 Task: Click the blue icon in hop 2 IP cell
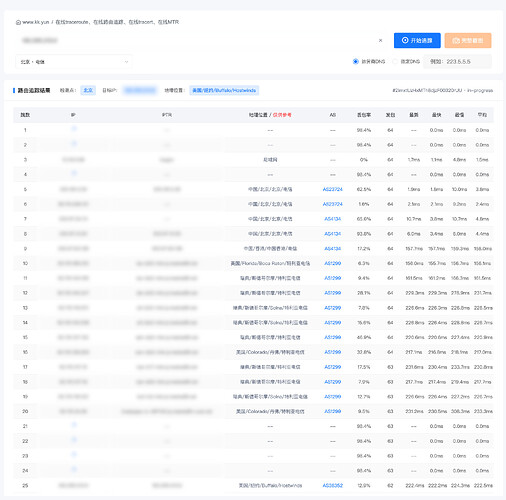(x=74, y=143)
